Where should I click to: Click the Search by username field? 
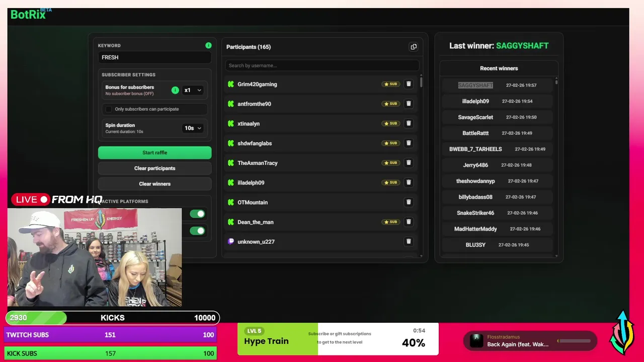pyautogui.click(x=322, y=65)
